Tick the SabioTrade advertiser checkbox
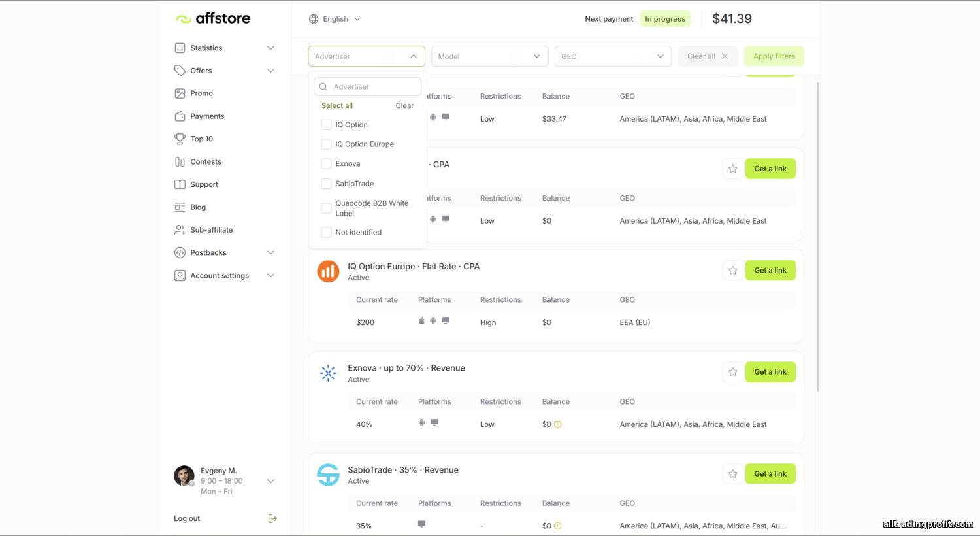This screenshot has height=536, width=980. (x=326, y=184)
